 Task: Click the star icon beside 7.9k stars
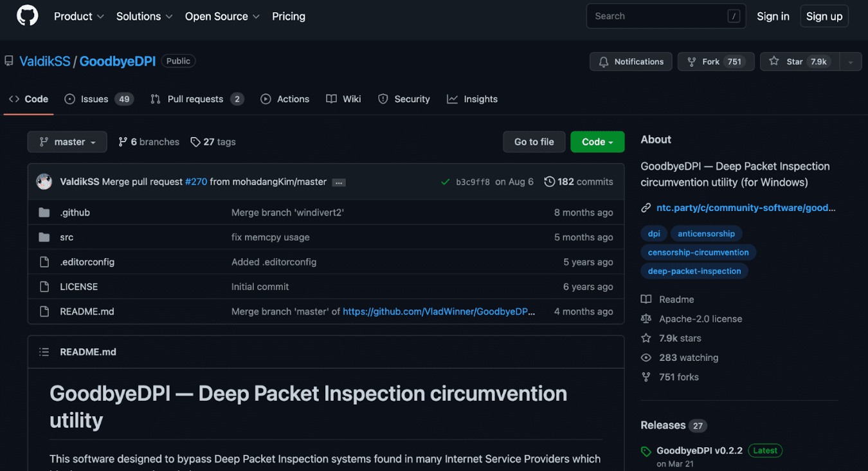point(646,338)
